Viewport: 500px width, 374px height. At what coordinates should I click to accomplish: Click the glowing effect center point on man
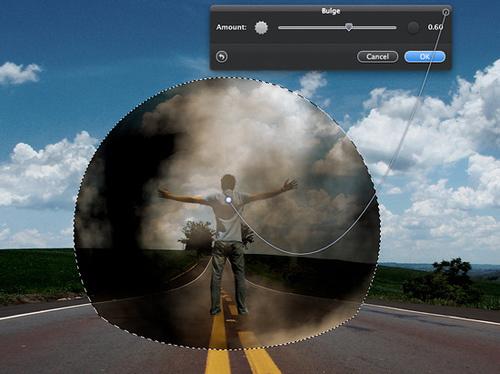click(229, 200)
